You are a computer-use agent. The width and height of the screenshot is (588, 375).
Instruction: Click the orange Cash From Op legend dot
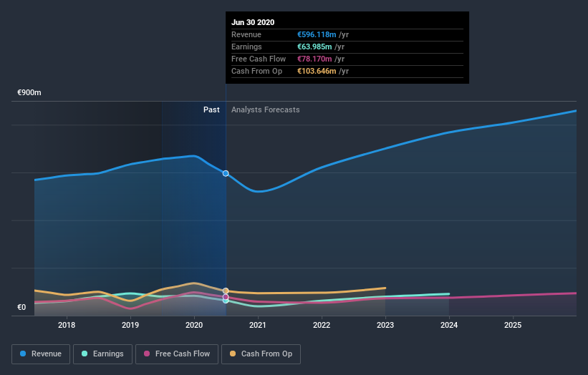pos(233,354)
